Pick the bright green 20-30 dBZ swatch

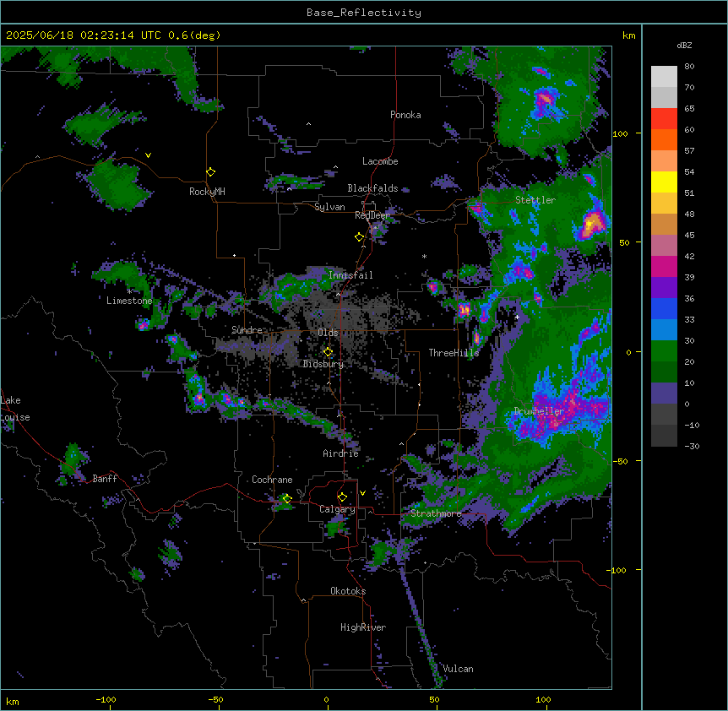tap(664, 351)
